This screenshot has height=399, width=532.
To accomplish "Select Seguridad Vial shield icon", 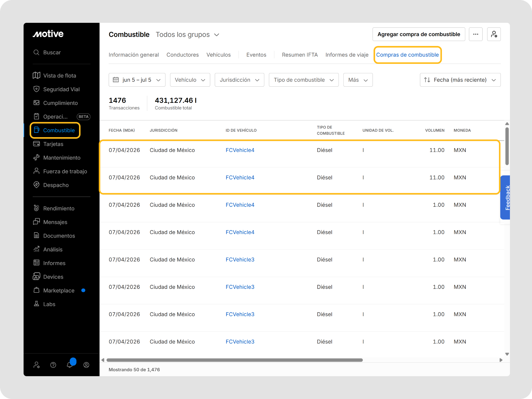I will [36, 89].
